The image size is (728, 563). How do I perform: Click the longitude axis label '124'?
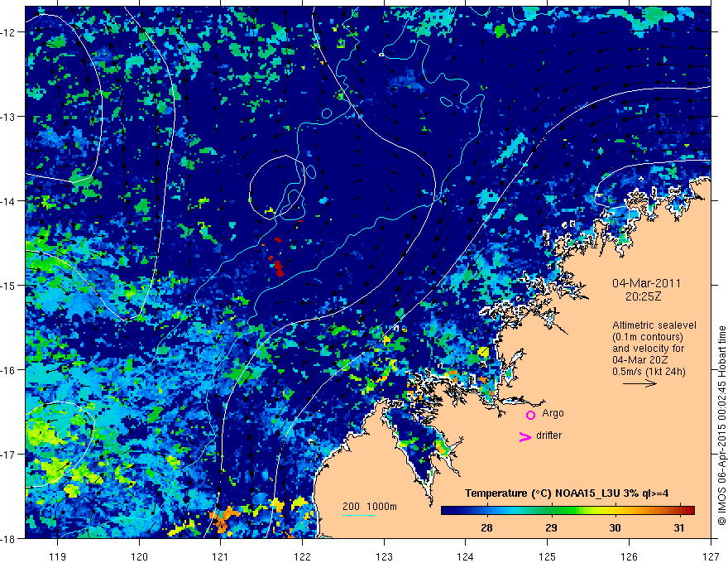click(x=466, y=556)
